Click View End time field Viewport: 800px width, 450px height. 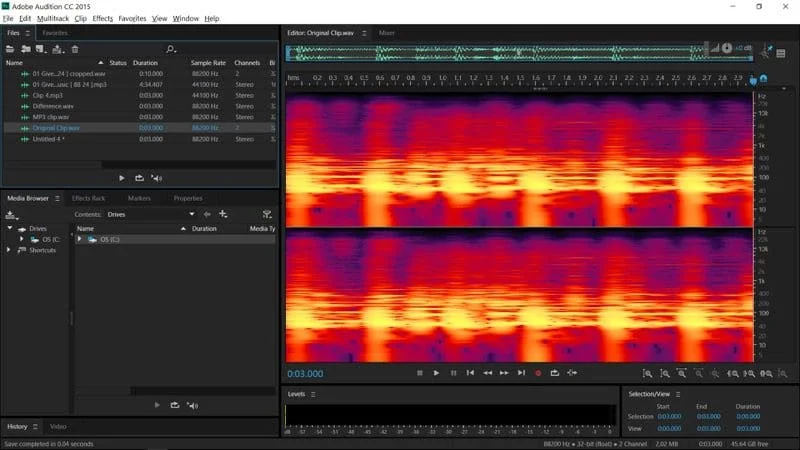[x=709, y=429]
